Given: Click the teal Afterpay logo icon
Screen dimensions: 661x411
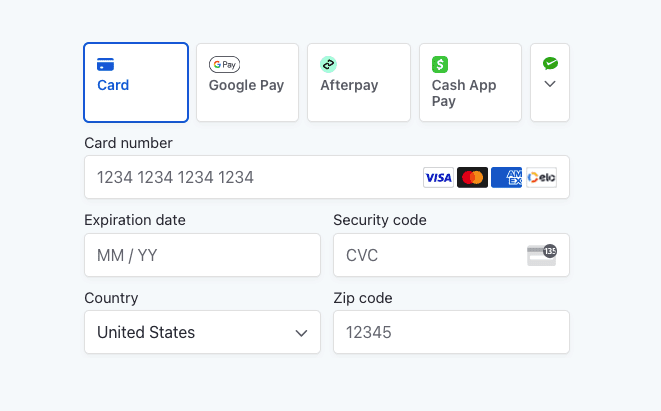Looking at the screenshot, I should (x=328, y=64).
